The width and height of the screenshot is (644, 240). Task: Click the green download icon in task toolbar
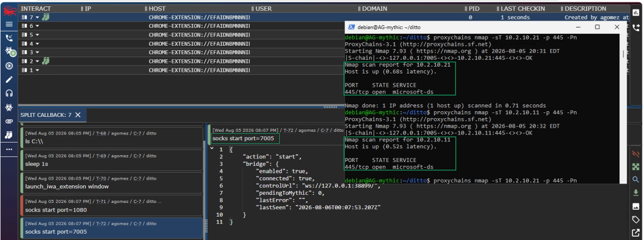[x=636, y=193]
